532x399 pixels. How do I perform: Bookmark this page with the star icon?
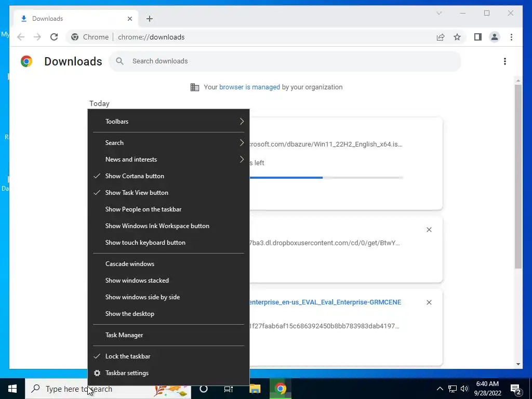pos(457,37)
